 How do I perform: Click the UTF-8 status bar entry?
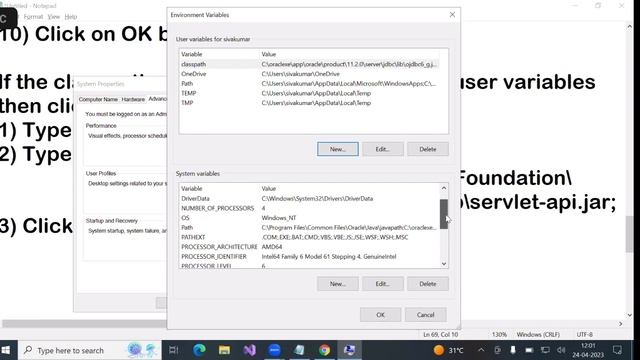click(x=584, y=335)
